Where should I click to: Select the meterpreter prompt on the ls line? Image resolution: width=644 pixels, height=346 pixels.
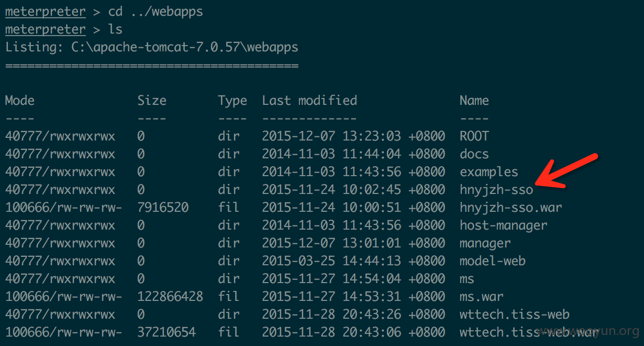pyautogui.click(x=45, y=30)
